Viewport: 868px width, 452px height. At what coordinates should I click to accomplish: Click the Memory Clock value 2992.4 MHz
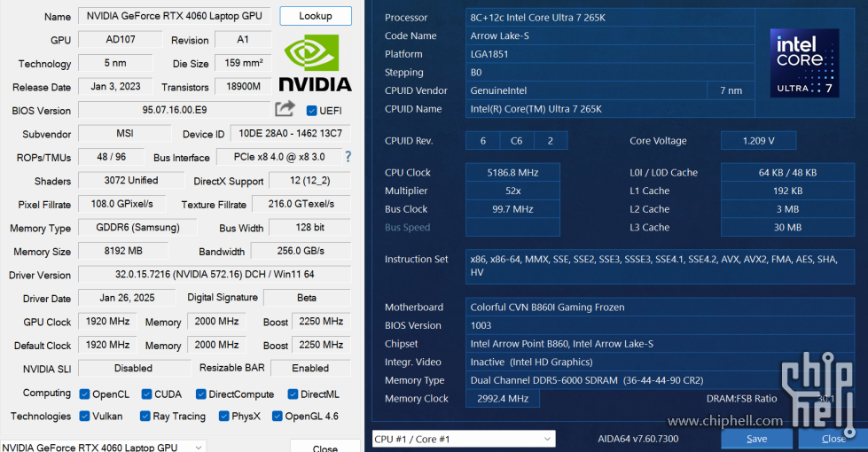coord(503,398)
